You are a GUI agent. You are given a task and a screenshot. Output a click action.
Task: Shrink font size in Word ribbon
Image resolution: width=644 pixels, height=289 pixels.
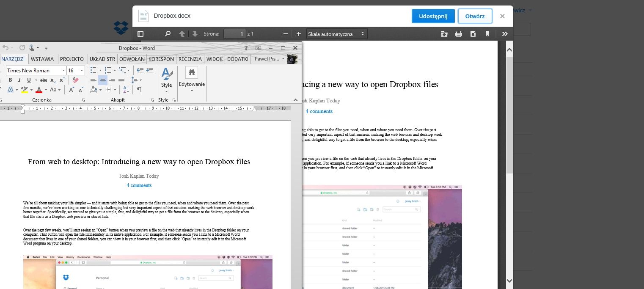click(x=80, y=90)
